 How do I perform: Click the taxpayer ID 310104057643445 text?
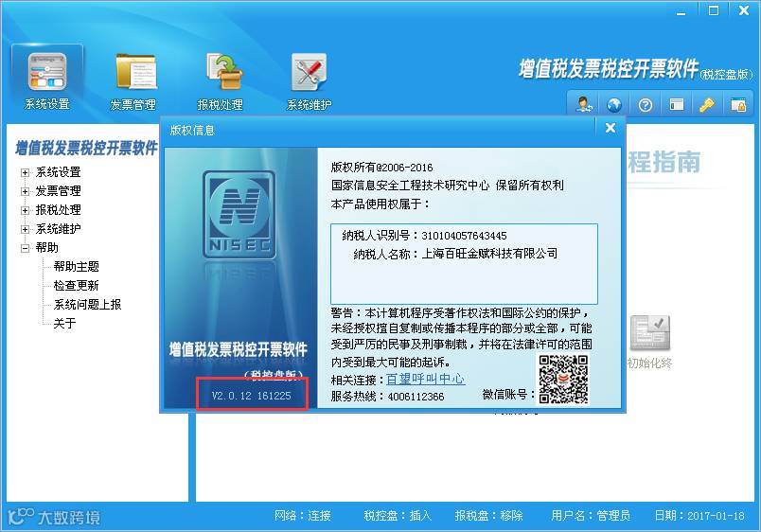tap(464, 236)
